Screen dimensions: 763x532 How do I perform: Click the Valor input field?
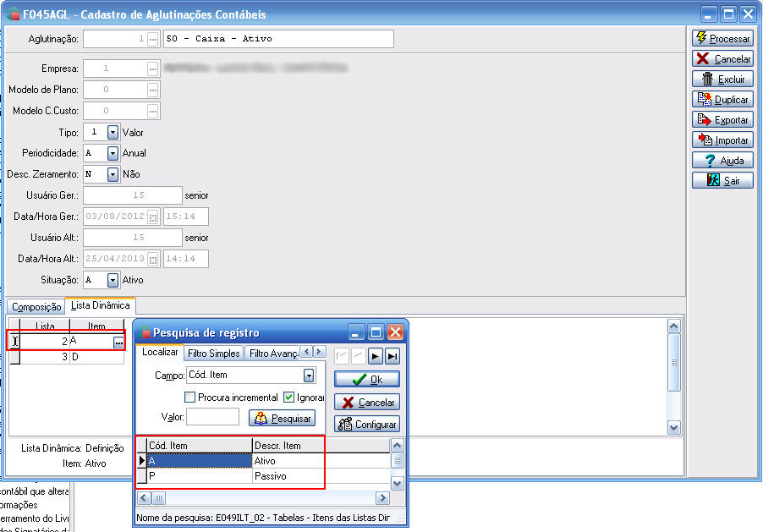[x=212, y=417]
